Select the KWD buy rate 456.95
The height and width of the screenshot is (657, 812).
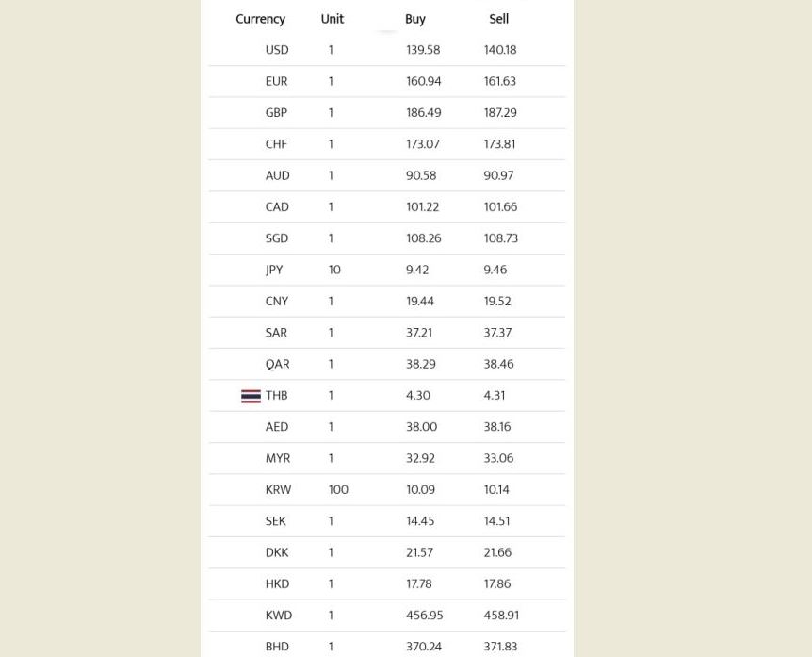[x=424, y=616]
